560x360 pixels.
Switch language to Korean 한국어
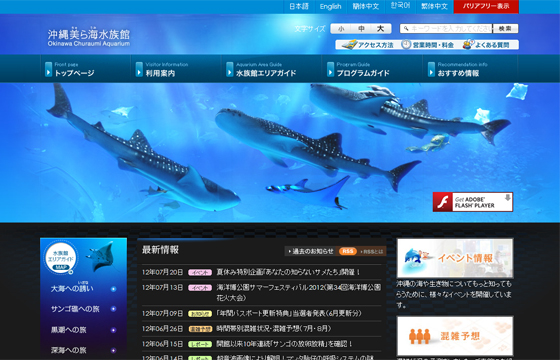[x=400, y=6]
